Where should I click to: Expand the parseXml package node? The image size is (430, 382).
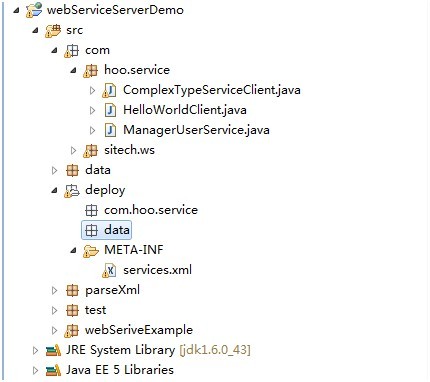point(54,290)
